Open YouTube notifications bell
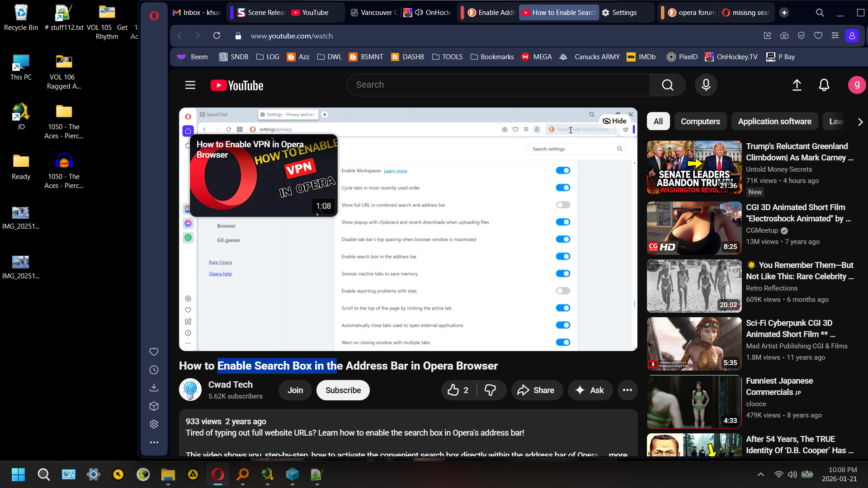 (824, 85)
